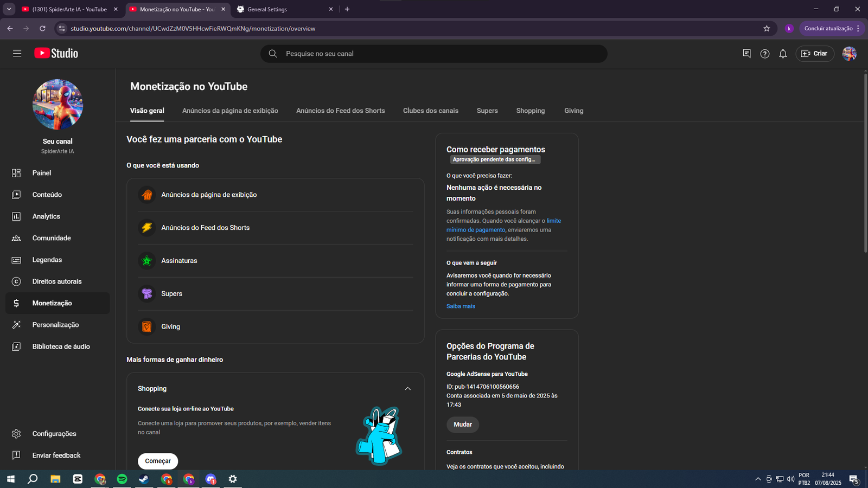
Task: Switch to Visão geral tab
Action: 147,111
